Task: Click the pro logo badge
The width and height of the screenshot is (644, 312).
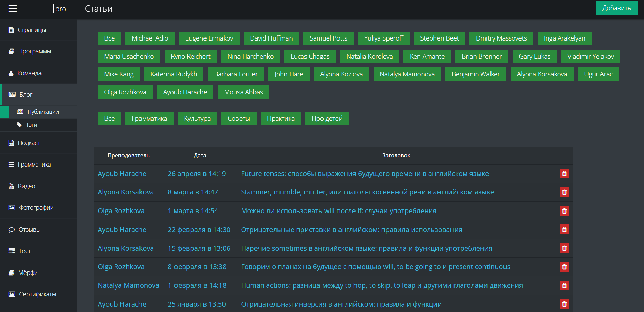Action: 61,9
